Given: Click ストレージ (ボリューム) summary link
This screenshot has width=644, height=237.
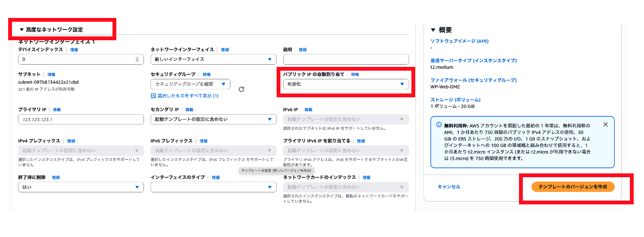Looking at the screenshot, I should click(455, 100).
